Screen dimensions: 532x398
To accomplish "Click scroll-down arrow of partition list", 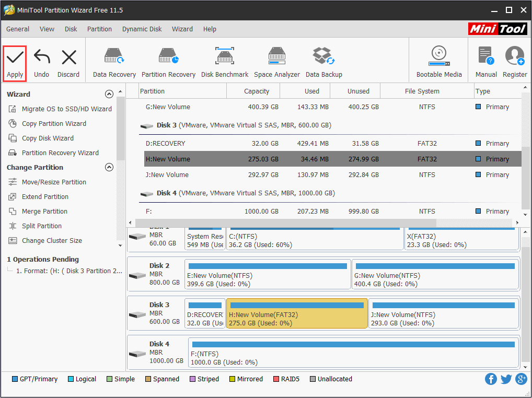I will point(525,215).
